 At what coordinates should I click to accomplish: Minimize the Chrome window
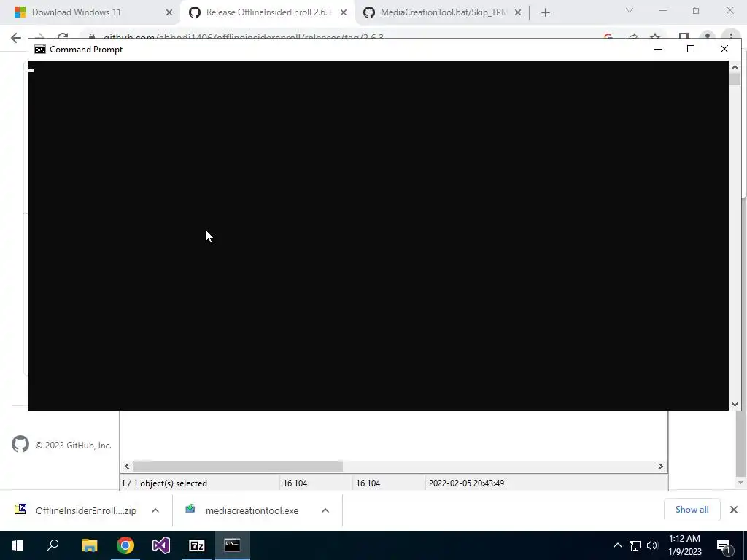click(663, 10)
